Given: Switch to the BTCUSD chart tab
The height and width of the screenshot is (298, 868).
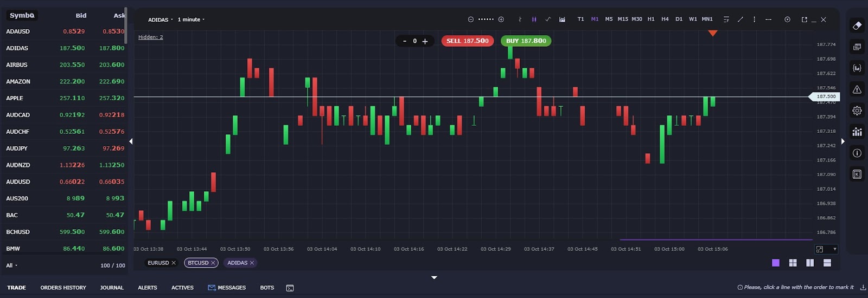Looking at the screenshot, I should [201, 263].
